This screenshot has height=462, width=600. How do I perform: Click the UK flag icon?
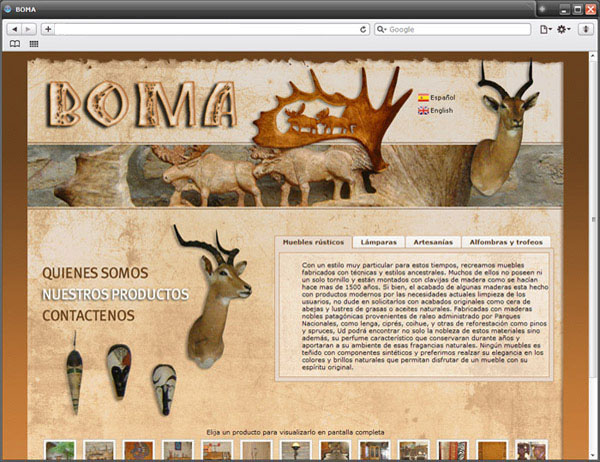424,111
